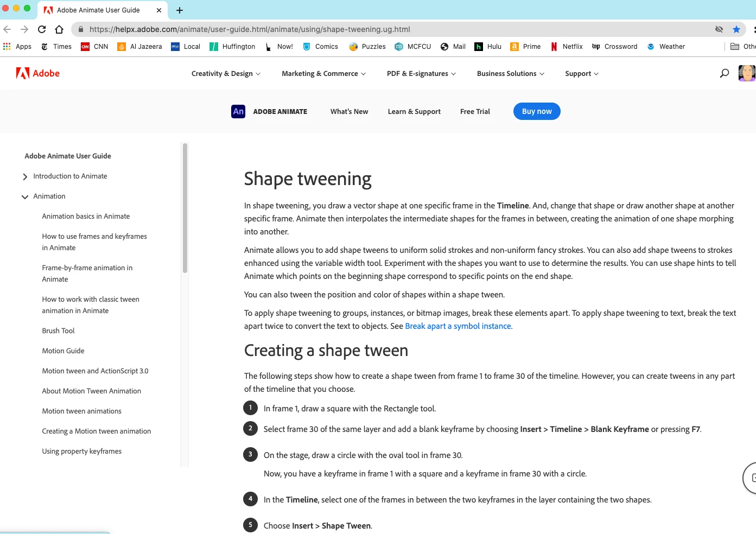756x534 pixels.
Task: Open the browser home page
Action: pyautogui.click(x=59, y=29)
